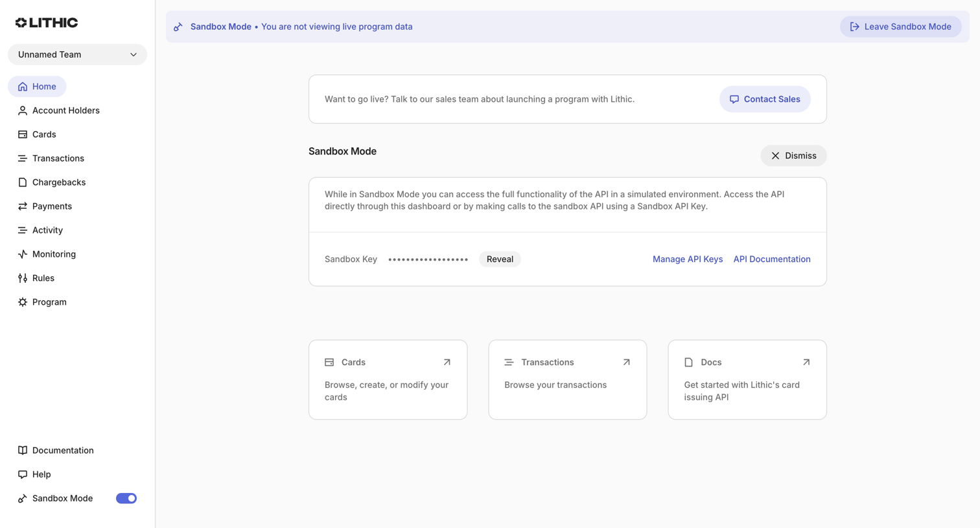Click the list icon on Transactions tile
The height and width of the screenshot is (528, 980).
click(x=509, y=362)
